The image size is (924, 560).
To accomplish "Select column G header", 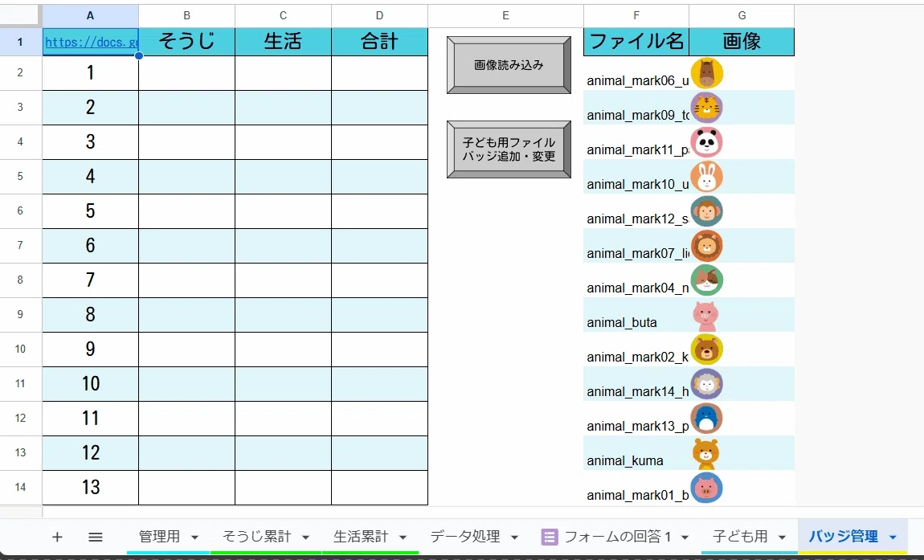I will coord(742,16).
